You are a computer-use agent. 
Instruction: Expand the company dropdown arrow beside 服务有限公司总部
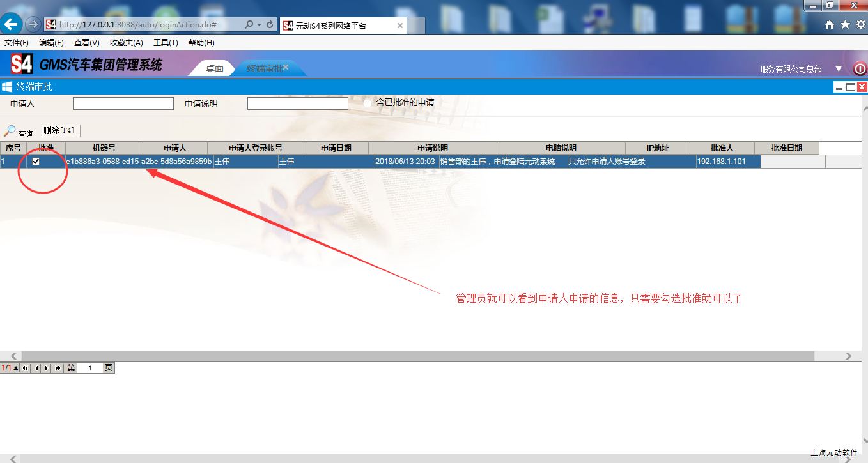click(x=839, y=68)
